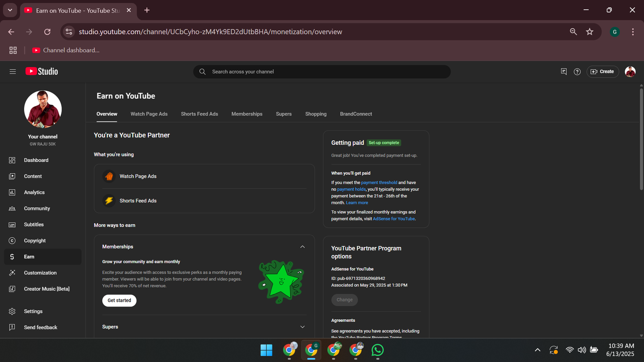This screenshot has height=362, width=644.
Task: Open Settings in the sidebar
Action: coord(43,311)
